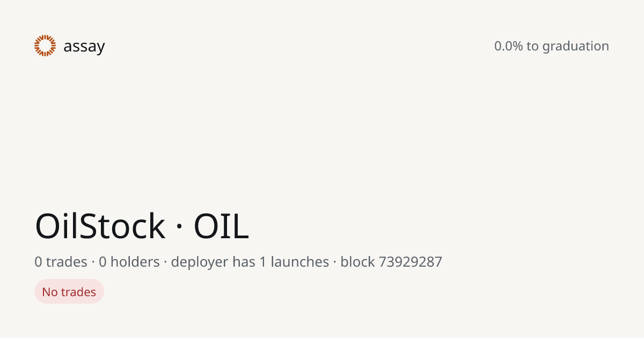The height and width of the screenshot is (338, 644).
Task: Click the OIL ticker symbol in the heading
Action: (221, 226)
